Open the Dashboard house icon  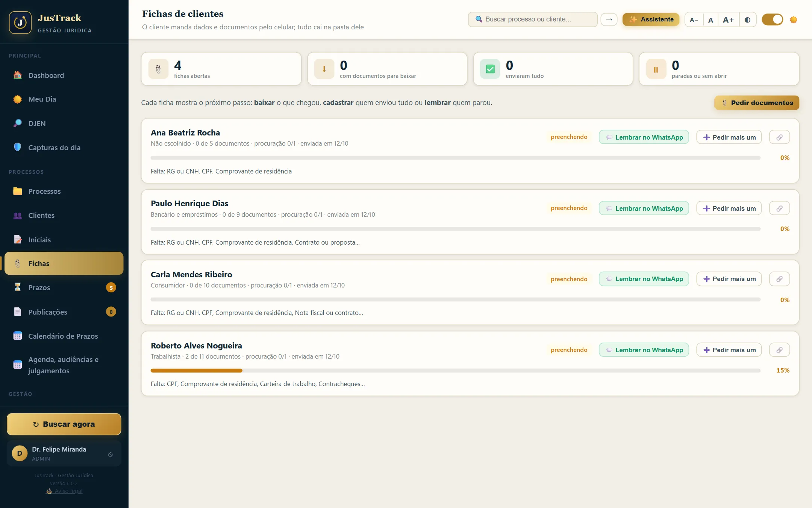click(17, 75)
